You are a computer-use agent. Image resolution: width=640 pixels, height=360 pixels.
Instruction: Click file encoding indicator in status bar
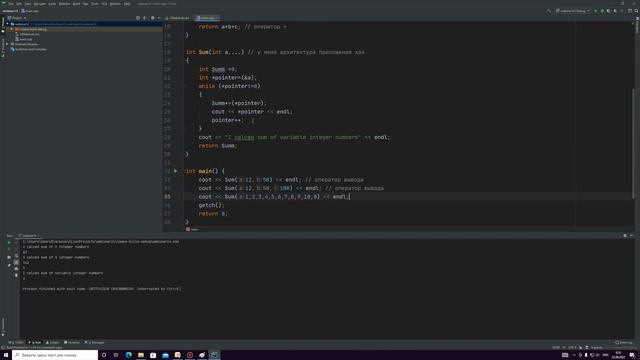pyautogui.click(x=572, y=347)
